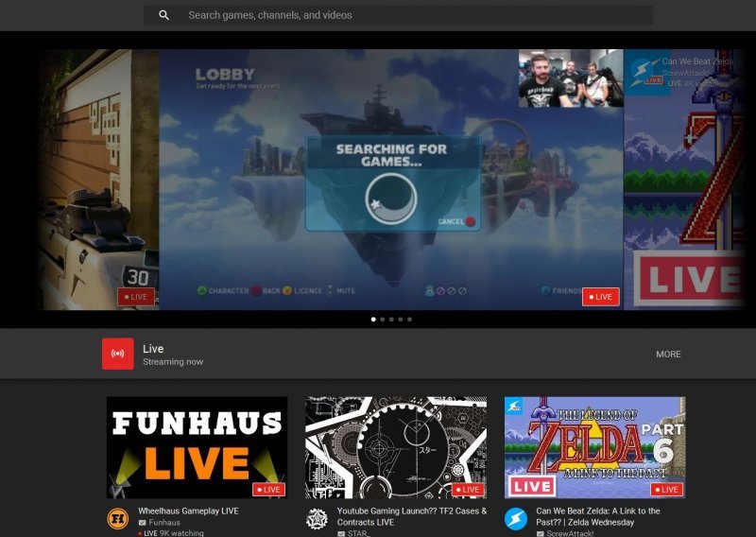Open Youtube Gaming Launch TF2 Cases title
The width and height of the screenshot is (756, 537).
[412, 516]
